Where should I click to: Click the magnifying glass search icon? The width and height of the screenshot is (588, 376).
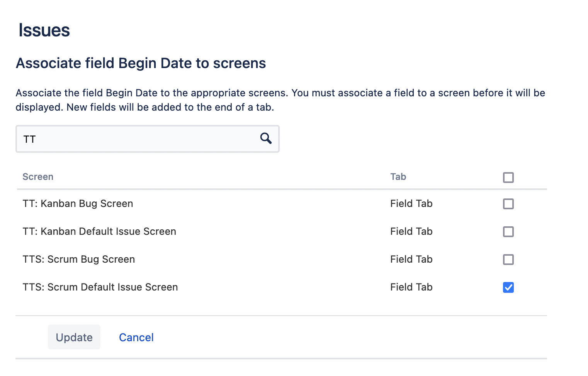pos(266,138)
